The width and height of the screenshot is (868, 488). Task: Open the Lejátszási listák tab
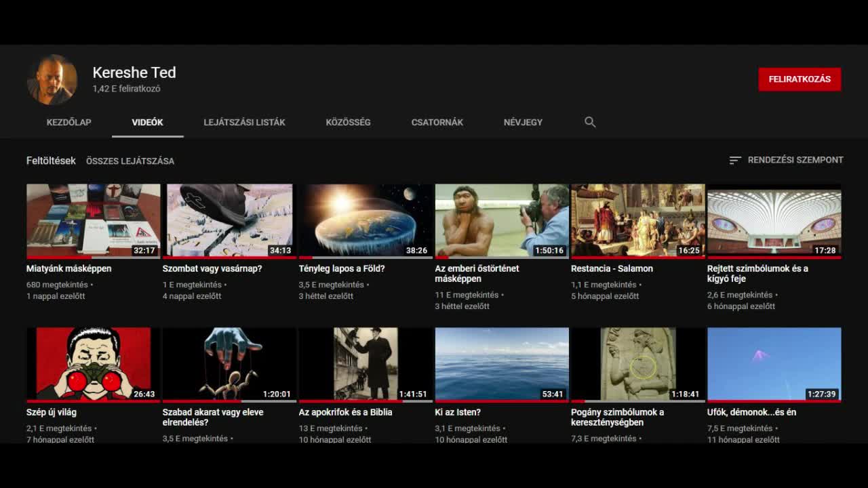[x=244, y=122]
